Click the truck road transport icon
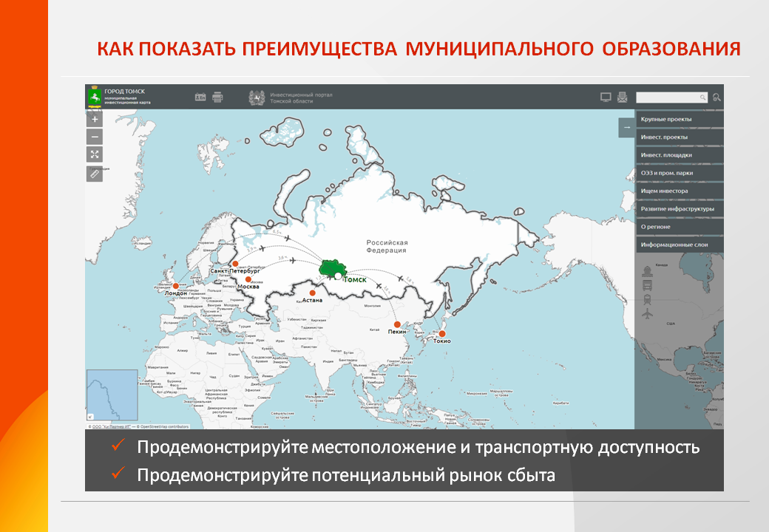 click(x=648, y=286)
